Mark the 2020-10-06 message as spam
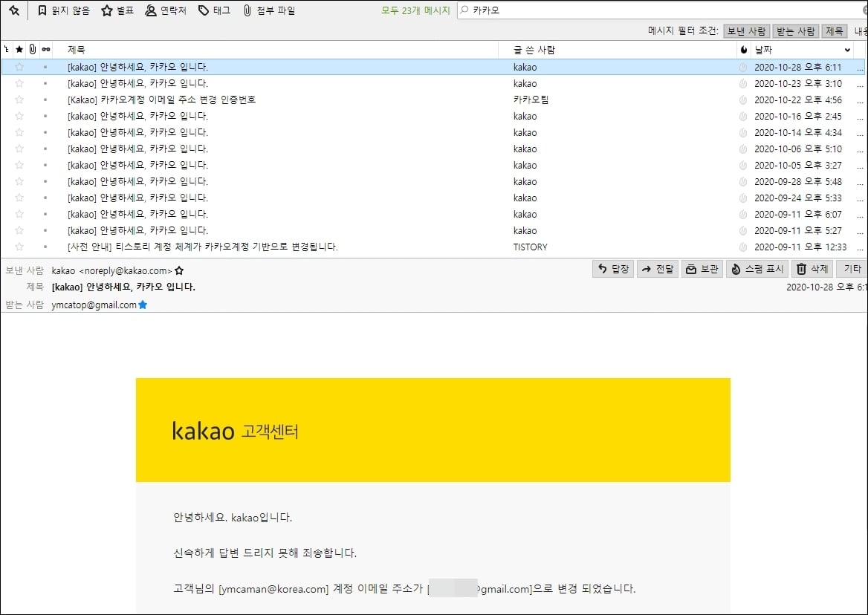 (x=743, y=149)
